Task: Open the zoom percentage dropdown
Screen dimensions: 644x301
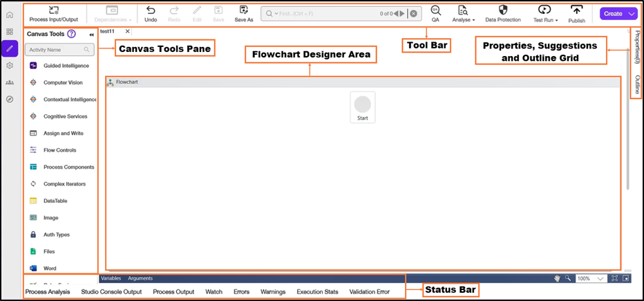Action: click(x=600, y=278)
